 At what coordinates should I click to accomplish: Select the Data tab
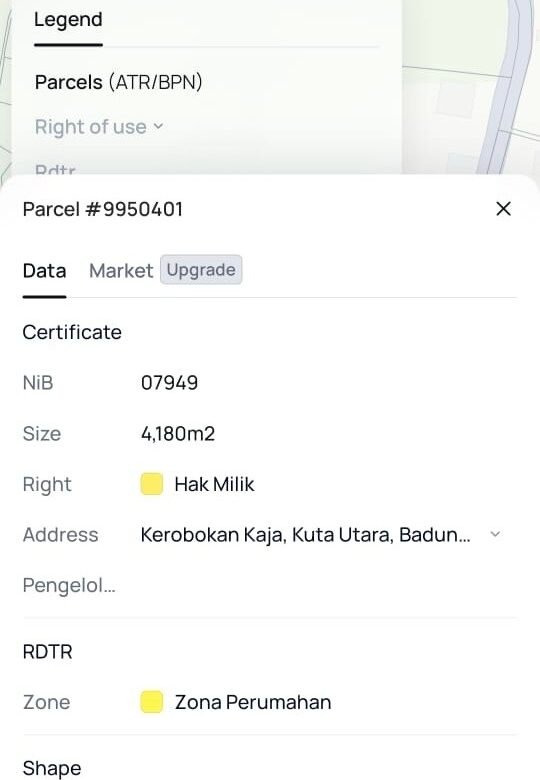(x=44, y=271)
